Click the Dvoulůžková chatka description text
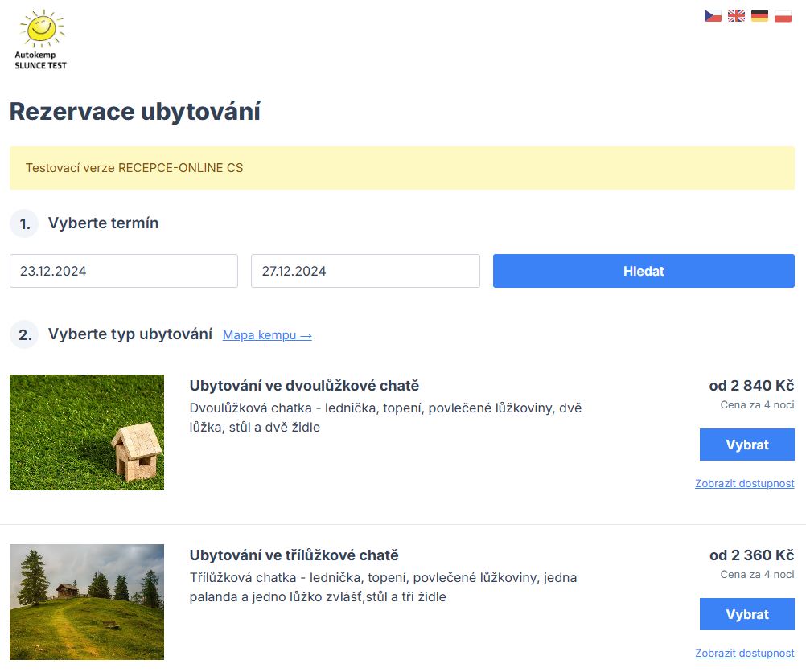Screen dimensions: 806x672 tap(385, 417)
